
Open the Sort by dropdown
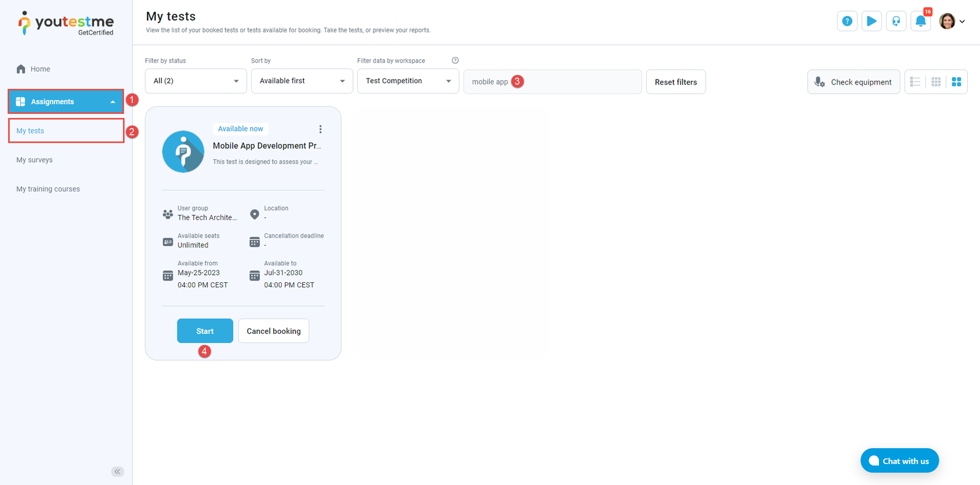301,81
